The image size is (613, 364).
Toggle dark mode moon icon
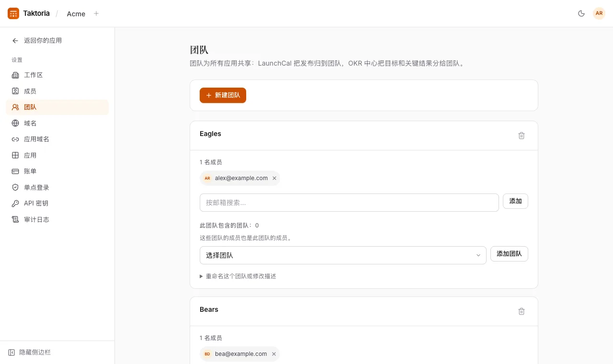coord(581,13)
